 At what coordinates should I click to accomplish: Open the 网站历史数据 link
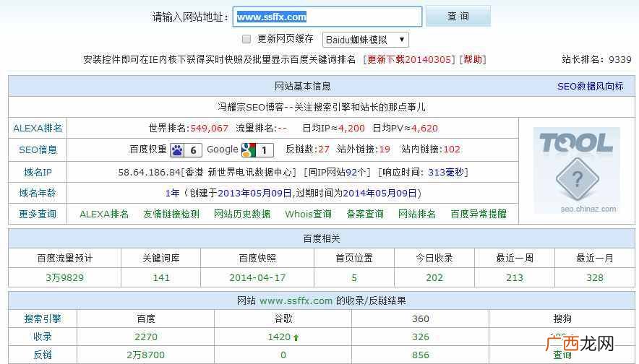point(242,214)
